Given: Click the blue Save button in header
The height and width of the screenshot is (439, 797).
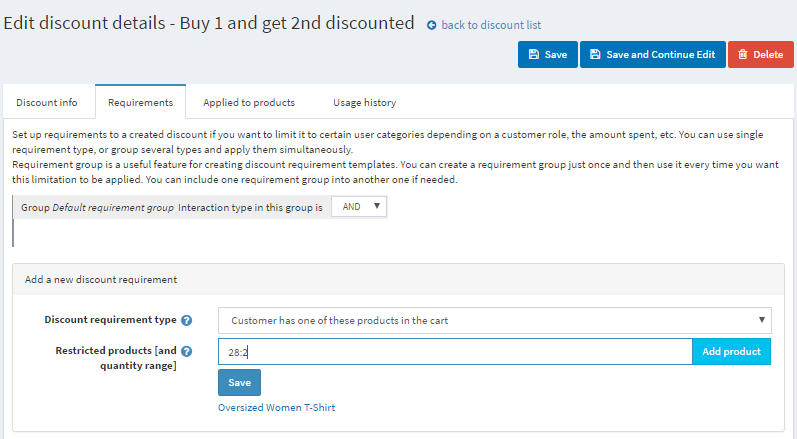Looking at the screenshot, I should pyautogui.click(x=548, y=54).
